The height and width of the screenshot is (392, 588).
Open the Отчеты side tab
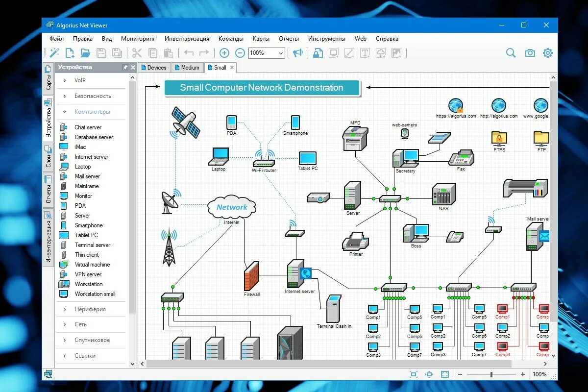(x=48, y=190)
